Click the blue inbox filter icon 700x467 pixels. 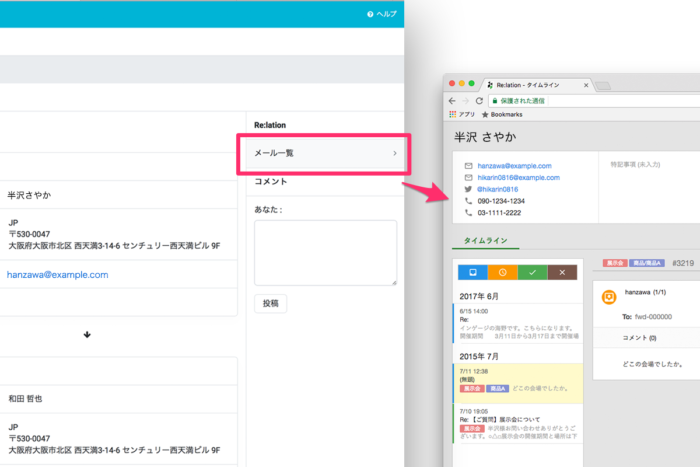click(472, 272)
